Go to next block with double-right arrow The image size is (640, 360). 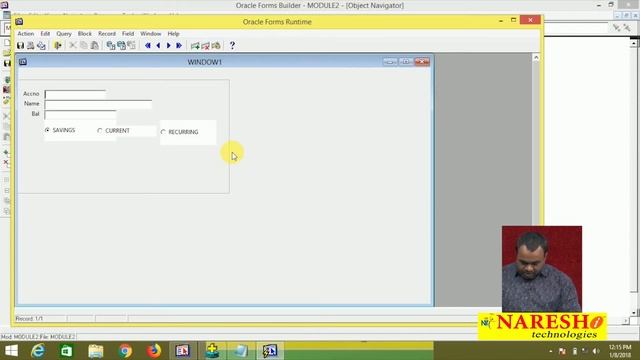tap(179, 45)
